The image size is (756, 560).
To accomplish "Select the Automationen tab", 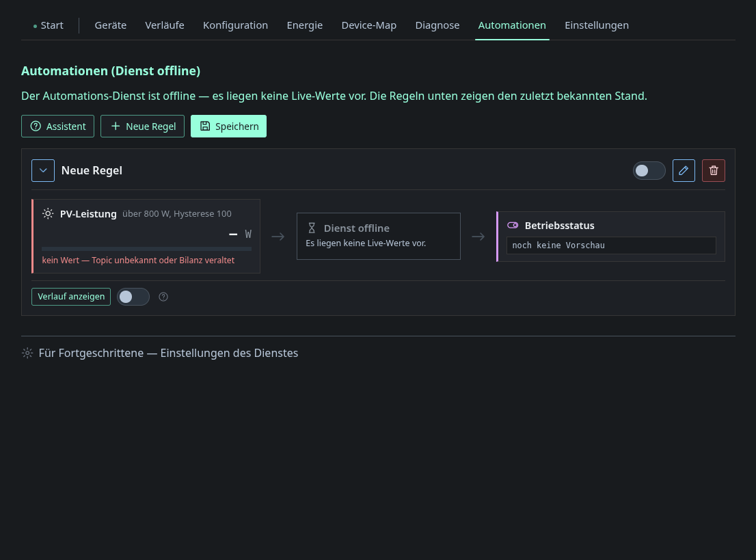I will point(512,25).
